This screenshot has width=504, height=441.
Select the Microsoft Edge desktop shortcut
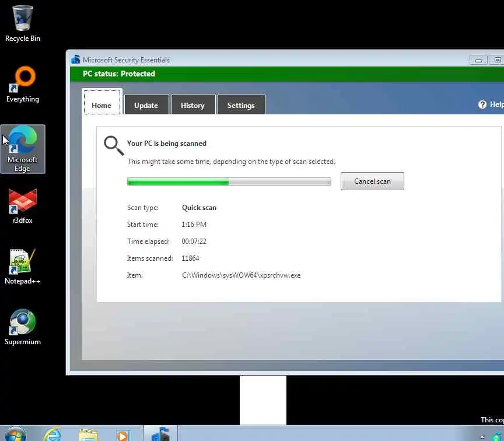23,149
